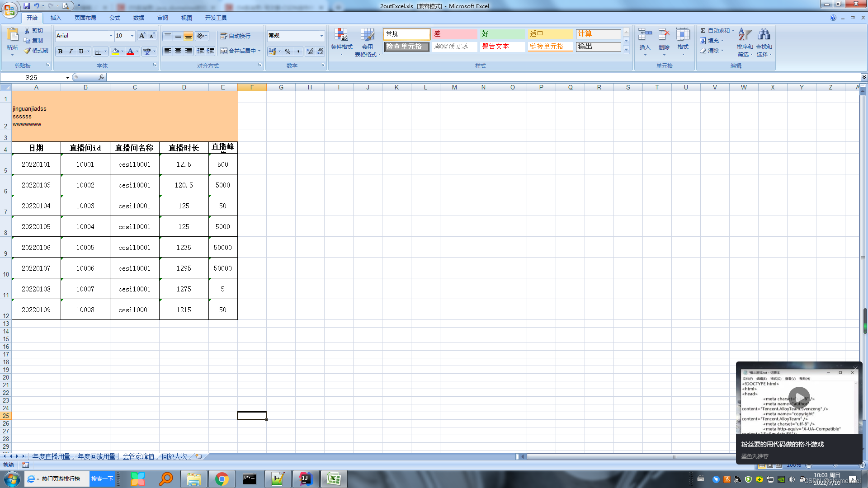
Task: Open the 年度回放用量 sheet tab
Action: coord(96,456)
